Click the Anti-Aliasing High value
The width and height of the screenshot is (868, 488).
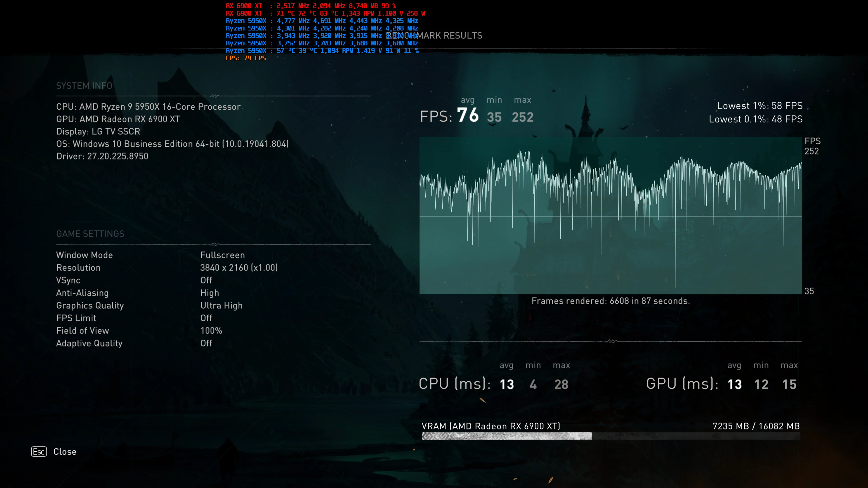point(210,293)
